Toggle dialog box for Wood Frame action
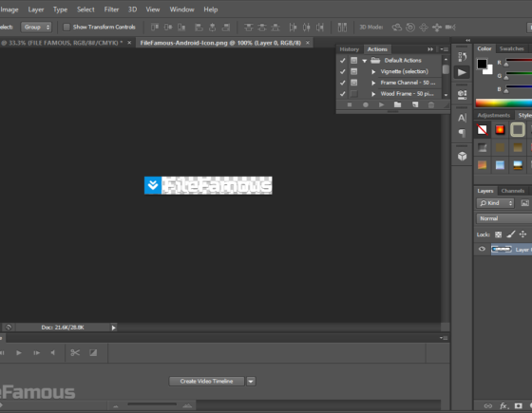532x413 pixels. (x=353, y=94)
